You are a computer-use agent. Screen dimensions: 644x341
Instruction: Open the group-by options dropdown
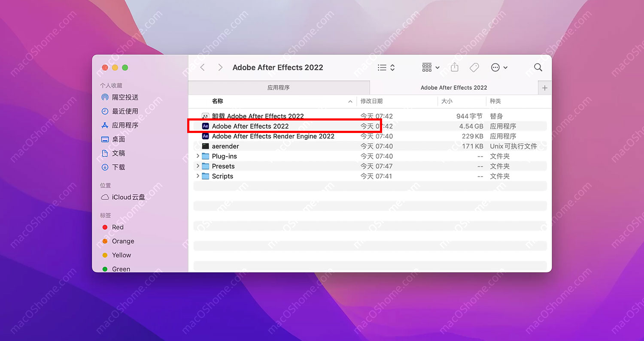[x=431, y=67]
